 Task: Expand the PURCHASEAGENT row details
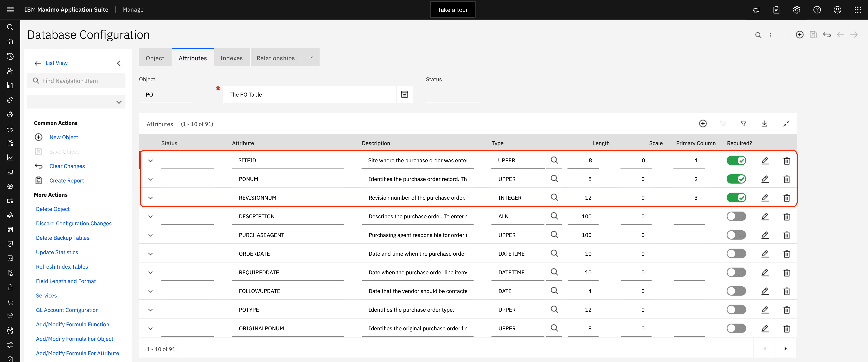(150, 235)
